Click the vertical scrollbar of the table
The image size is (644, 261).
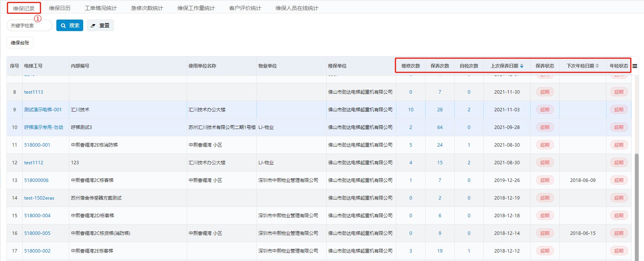(x=637, y=192)
